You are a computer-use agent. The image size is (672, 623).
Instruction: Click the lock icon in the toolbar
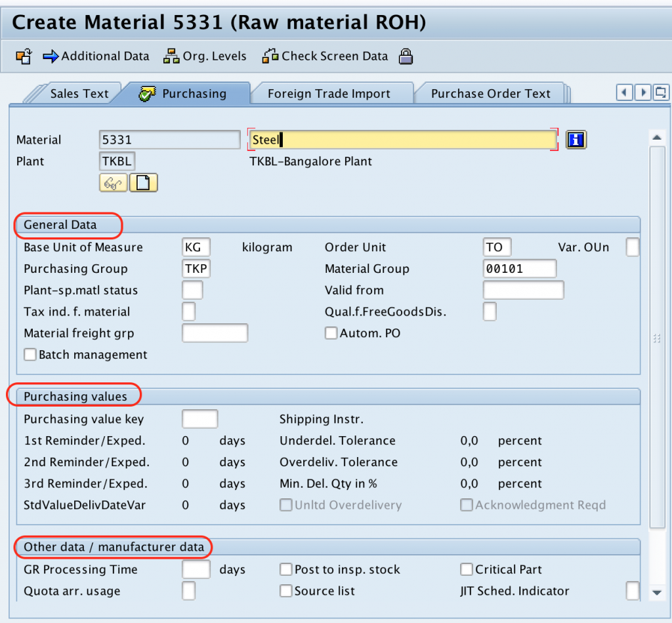(x=406, y=56)
